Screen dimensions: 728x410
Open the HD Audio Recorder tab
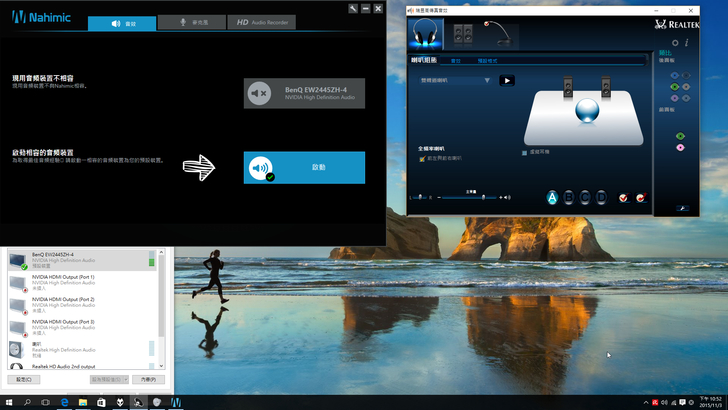pos(262,22)
